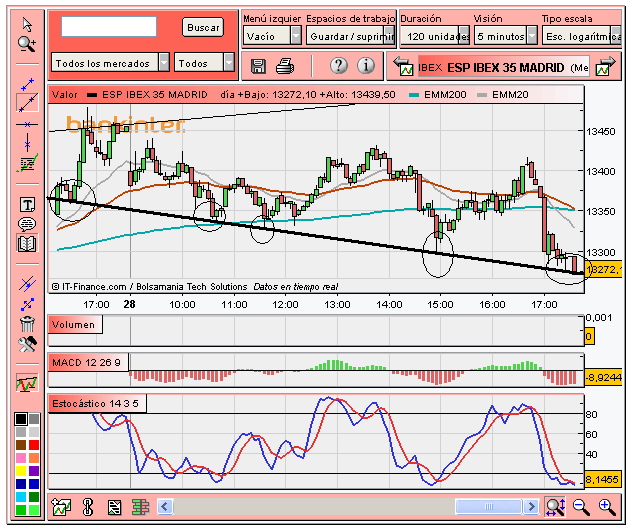Click the floppy disk save icon
632x528 pixels.
258,66
